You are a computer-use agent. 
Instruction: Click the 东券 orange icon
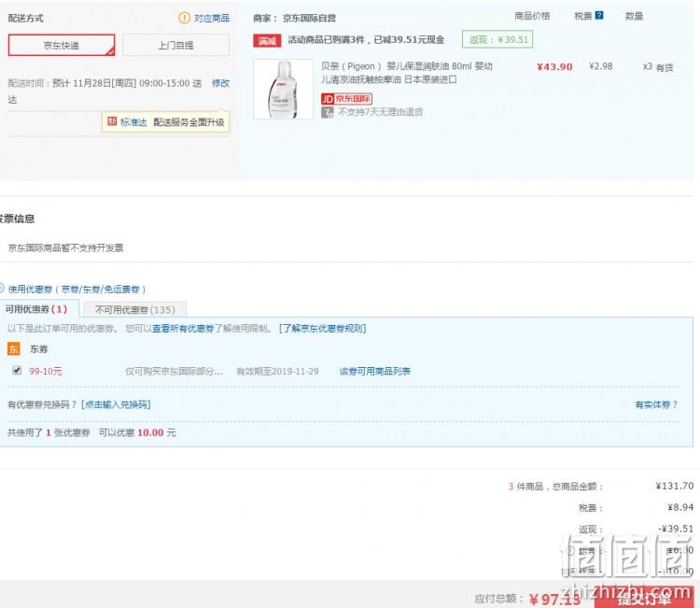(14, 349)
